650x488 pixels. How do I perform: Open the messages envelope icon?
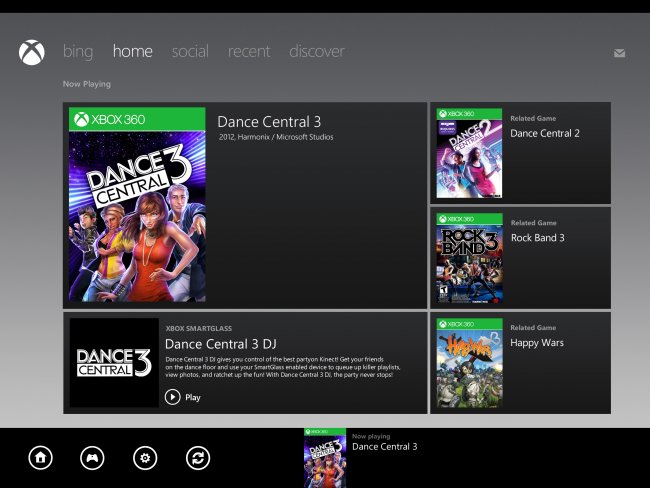tap(619, 53)
